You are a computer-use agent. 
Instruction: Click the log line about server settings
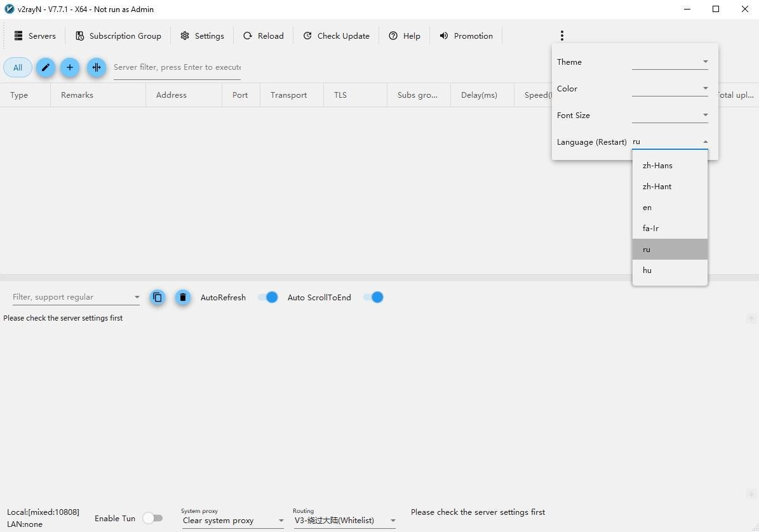(63, 318)
